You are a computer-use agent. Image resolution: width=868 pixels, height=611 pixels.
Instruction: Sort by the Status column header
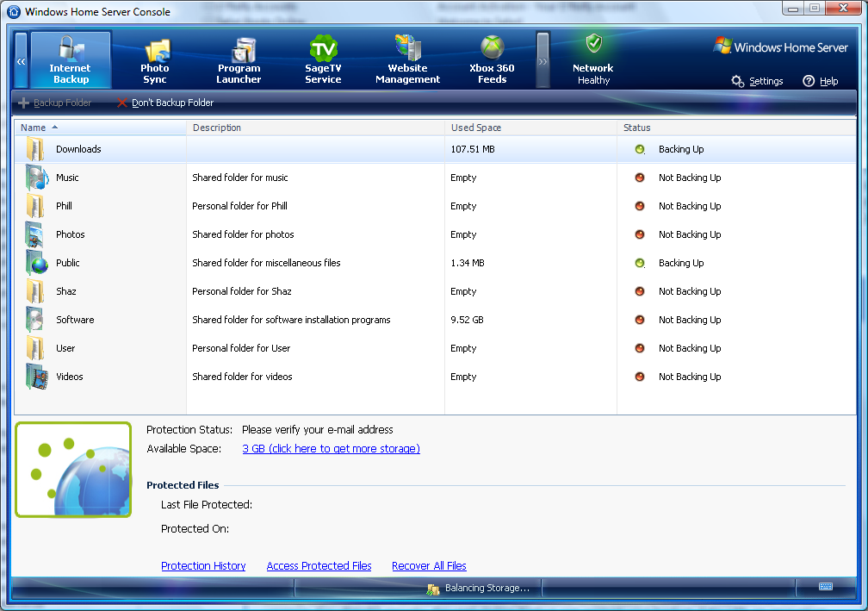pyautogui.click(x=736, y=128)
